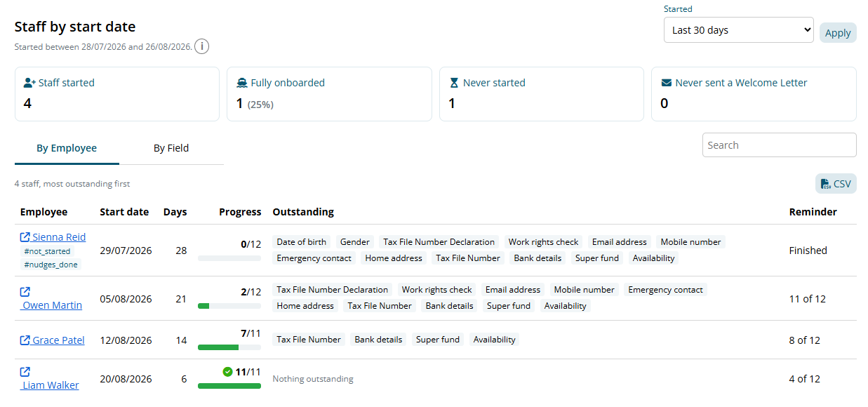
Task: Open the Started period dropdown
Action: coord(739,30)
